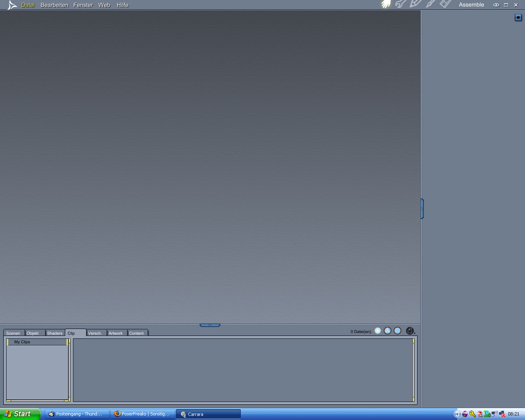Click the disconnected network red X tray icon
525x420 pixels.
[x=502, y=414]
